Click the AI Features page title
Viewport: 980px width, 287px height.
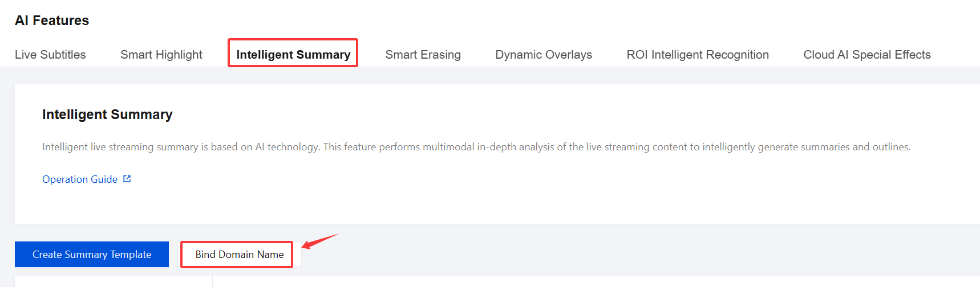[x=52, y=20]
